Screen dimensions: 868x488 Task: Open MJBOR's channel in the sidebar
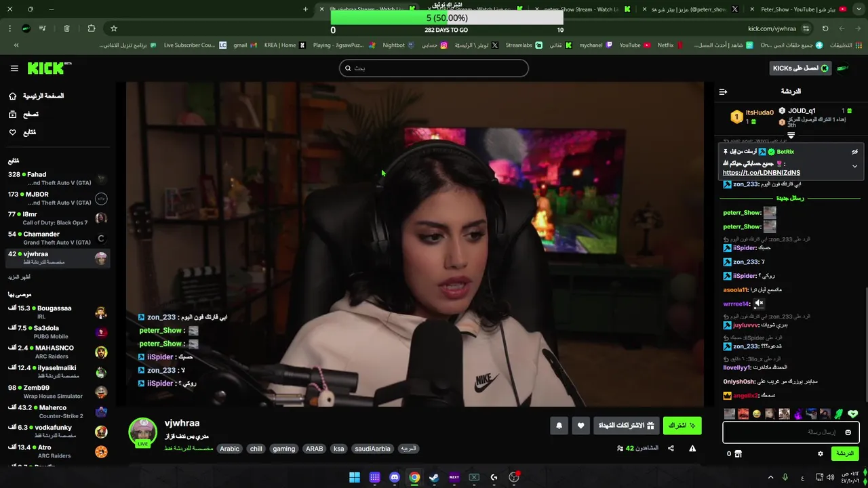click(x=57, y=199)
